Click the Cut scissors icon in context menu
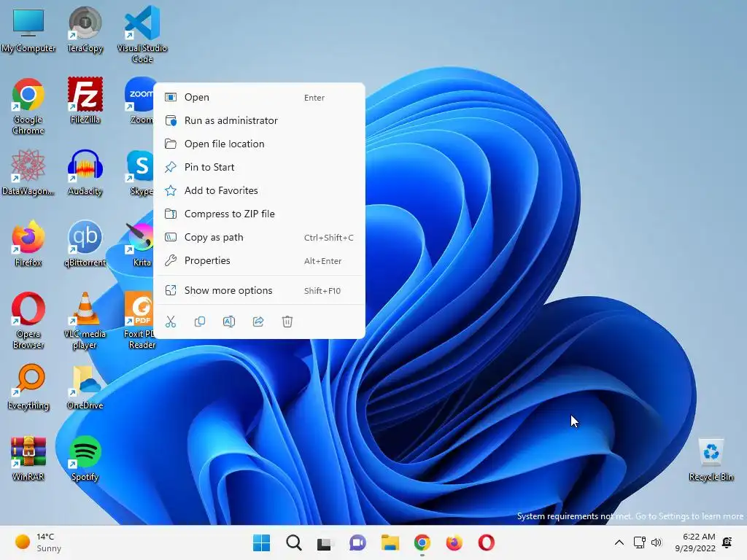 [x=171, y=322]
